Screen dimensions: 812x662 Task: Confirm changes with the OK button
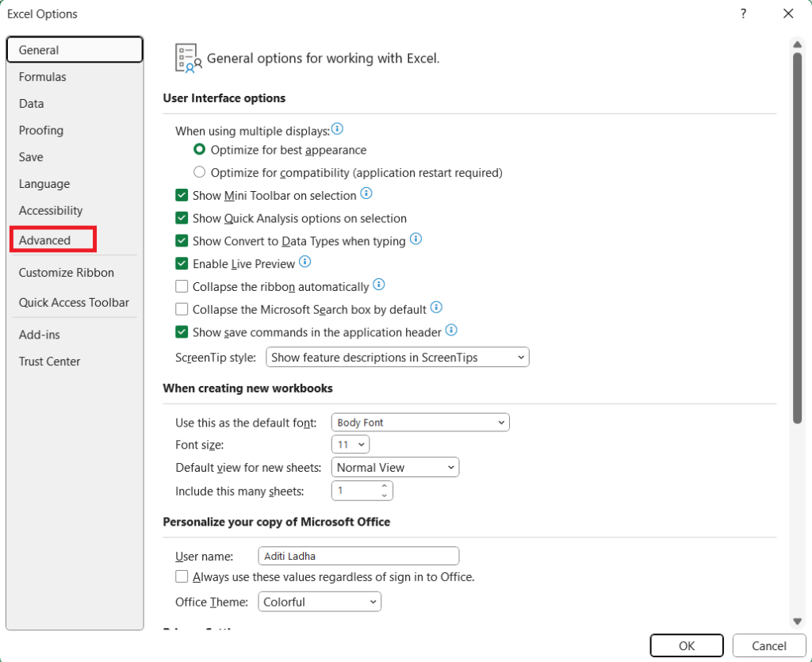click(686, 645)
